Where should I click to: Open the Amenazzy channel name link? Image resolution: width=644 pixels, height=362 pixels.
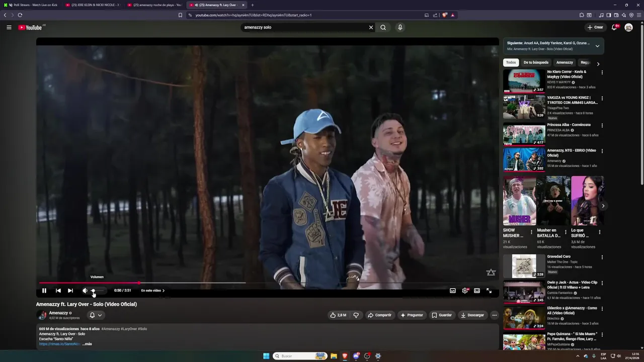(58, 313)
